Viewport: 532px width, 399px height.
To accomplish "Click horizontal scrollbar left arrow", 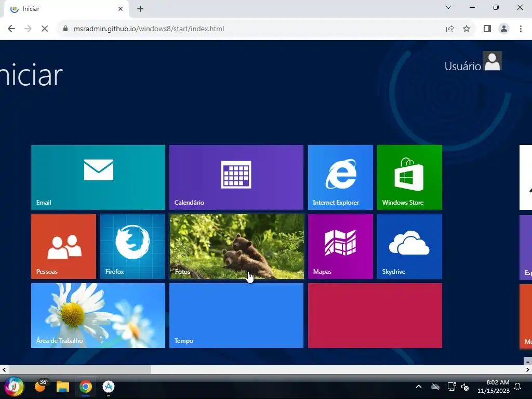I will click(x=4, y=369).
